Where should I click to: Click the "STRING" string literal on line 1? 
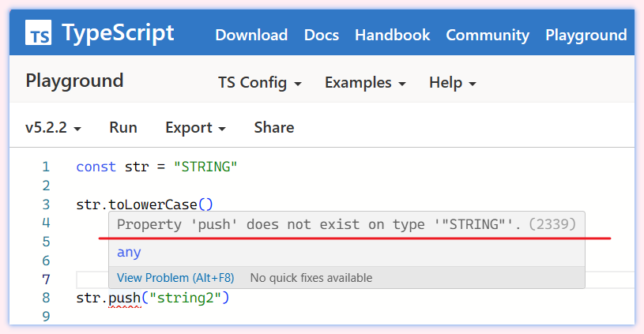click(205, 167)
